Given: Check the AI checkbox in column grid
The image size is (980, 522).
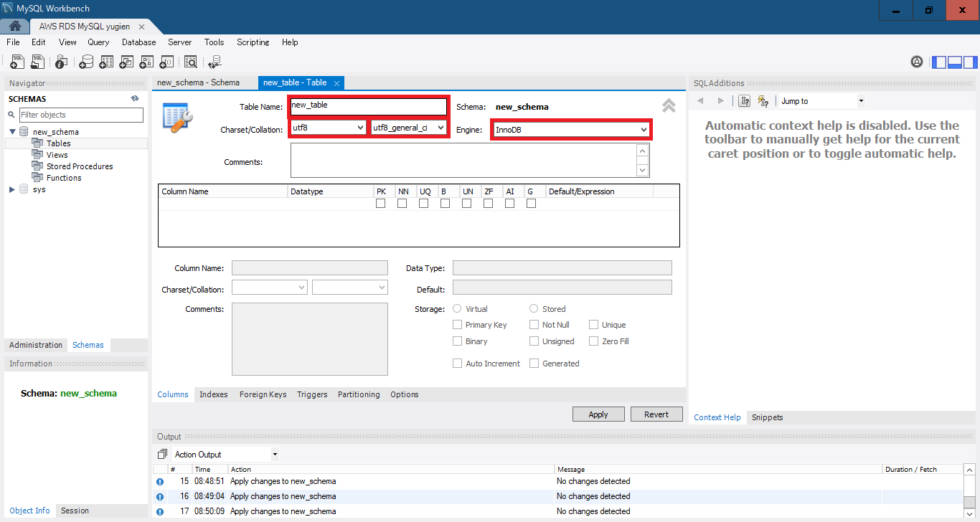Looking at the screenshot, I should 510,204.
